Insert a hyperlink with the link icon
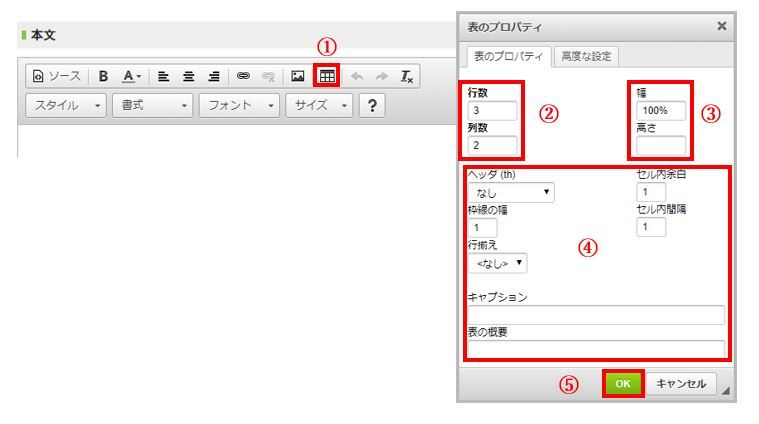Viewport: 759px width, 424px height. pos(243,76)
